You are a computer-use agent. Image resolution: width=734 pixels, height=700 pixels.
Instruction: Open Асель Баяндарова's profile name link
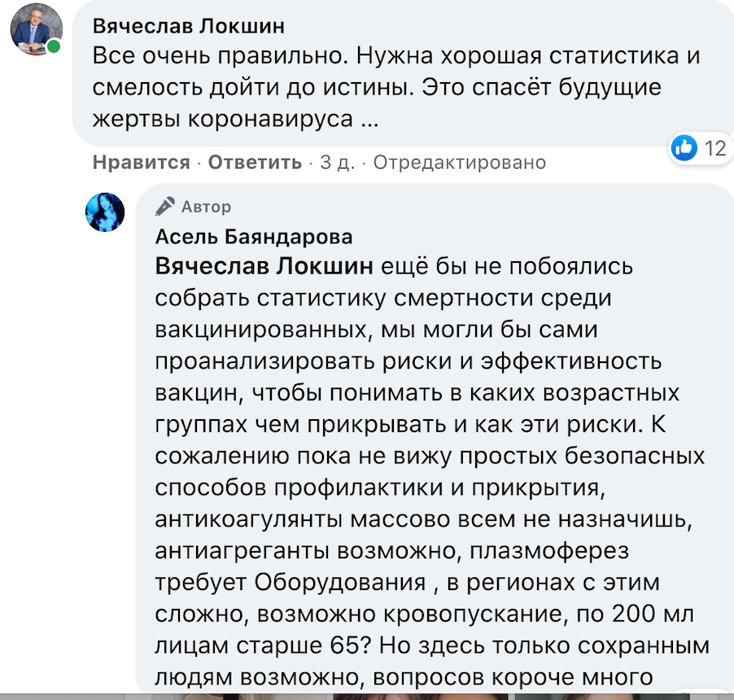coord(254,237)
